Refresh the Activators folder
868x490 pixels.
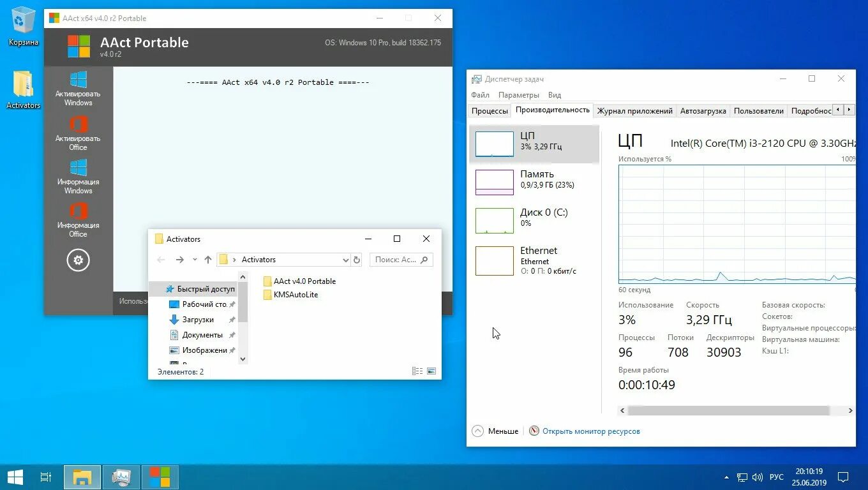click(357, 260)
